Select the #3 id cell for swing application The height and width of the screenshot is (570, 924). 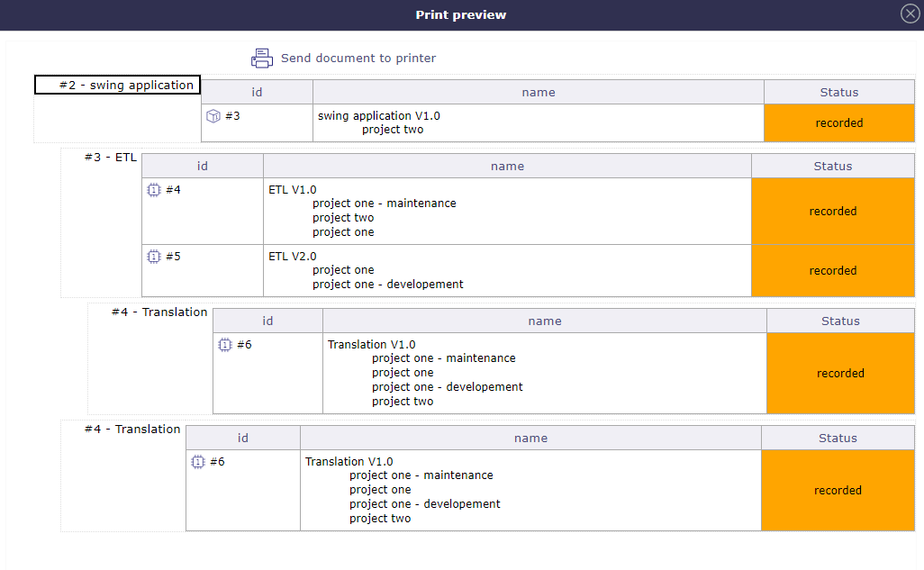[x=257, y=122]
